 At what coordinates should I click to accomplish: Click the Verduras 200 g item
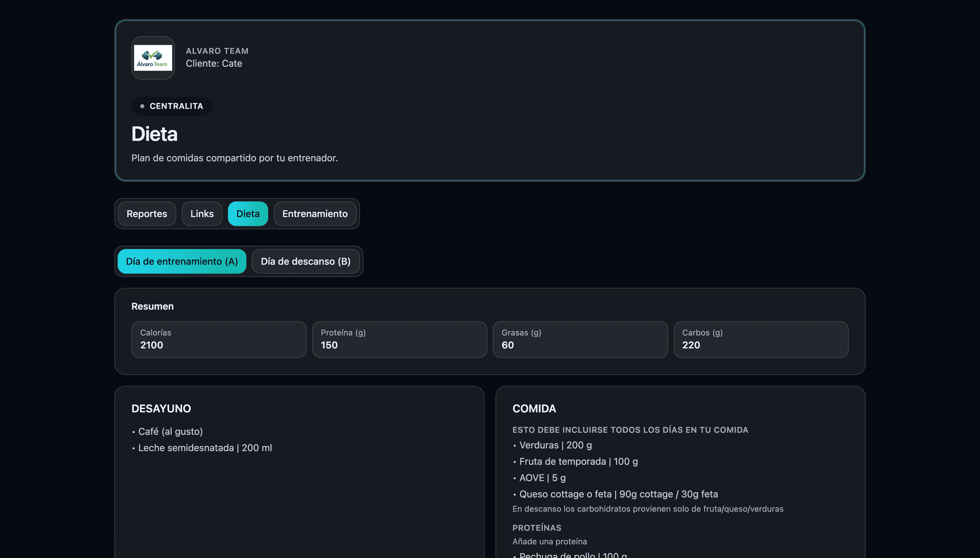click(x=555, y=445)
